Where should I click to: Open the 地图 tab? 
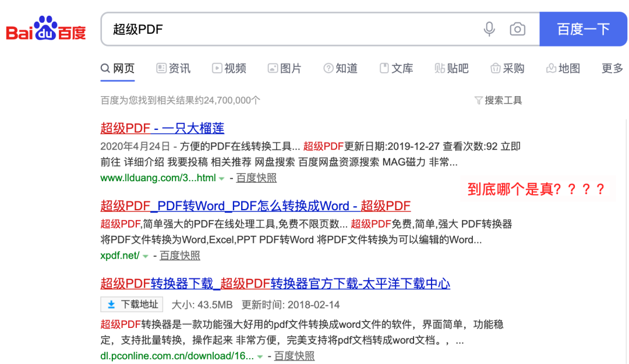(563, 68)
